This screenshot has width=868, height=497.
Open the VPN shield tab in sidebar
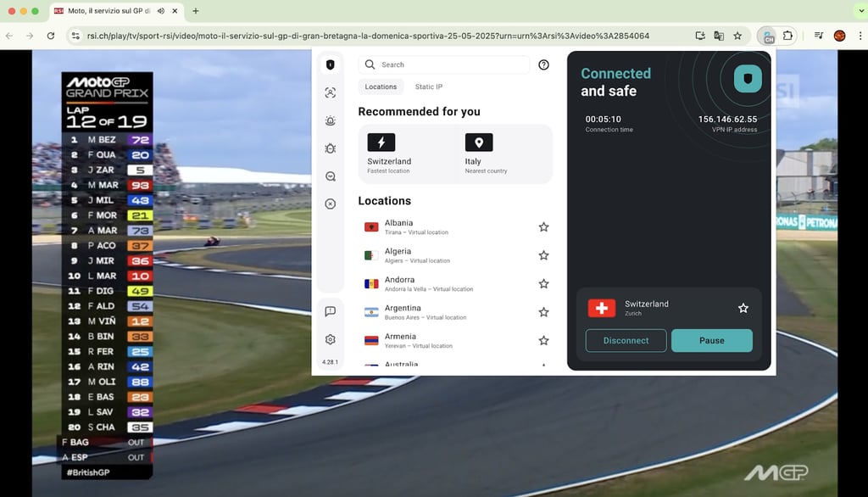tap(331, 64)
